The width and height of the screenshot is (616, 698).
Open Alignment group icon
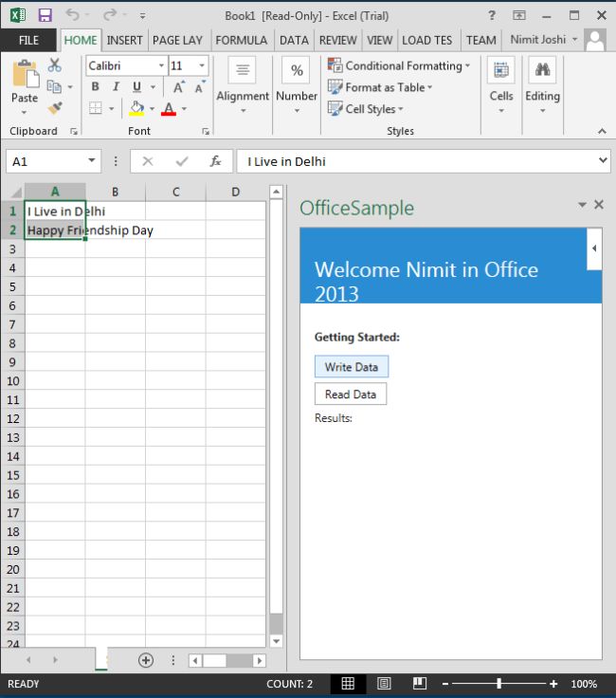243,70
